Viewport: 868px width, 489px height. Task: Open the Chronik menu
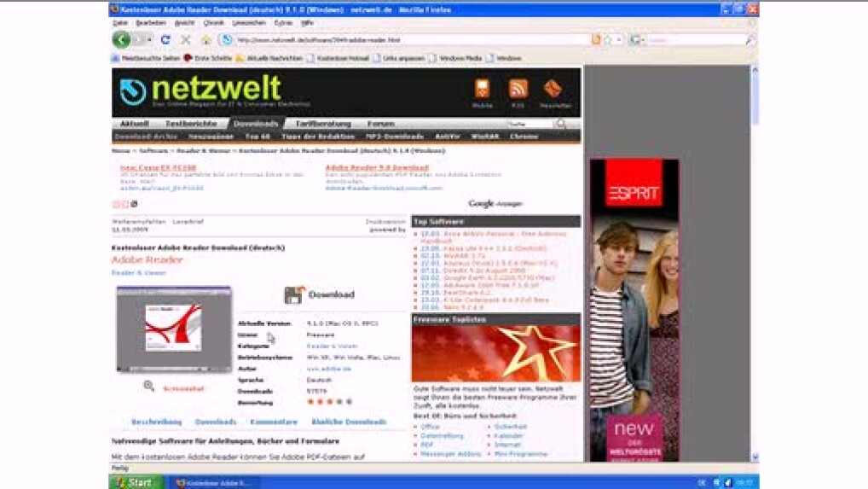pyautogui.click(x=213, y=23)
